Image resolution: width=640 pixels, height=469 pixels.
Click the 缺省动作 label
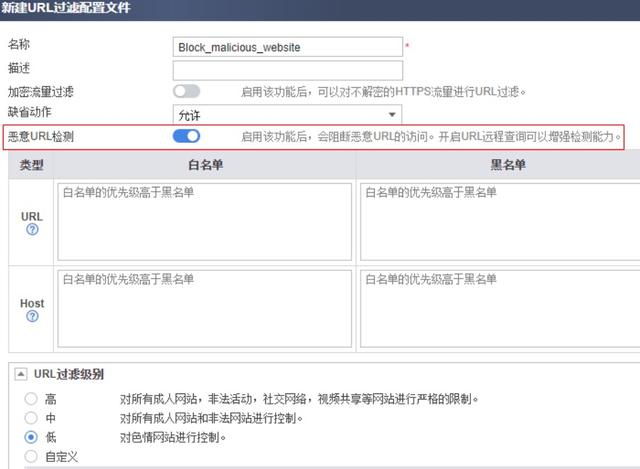pyautogui.click(x=29, y=112)
